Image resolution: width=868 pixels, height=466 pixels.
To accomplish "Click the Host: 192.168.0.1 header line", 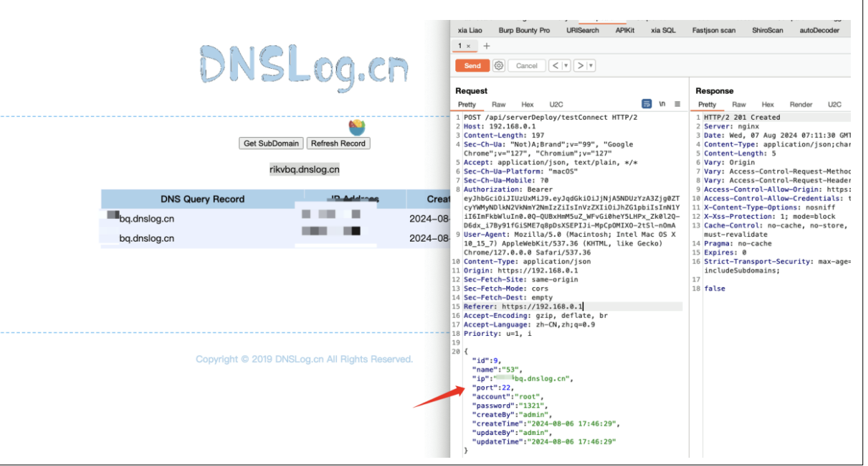I will pos(499,127).
